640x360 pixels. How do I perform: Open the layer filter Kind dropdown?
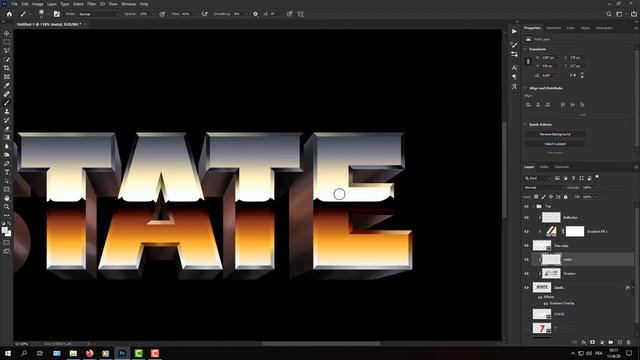tap(538, 178)
